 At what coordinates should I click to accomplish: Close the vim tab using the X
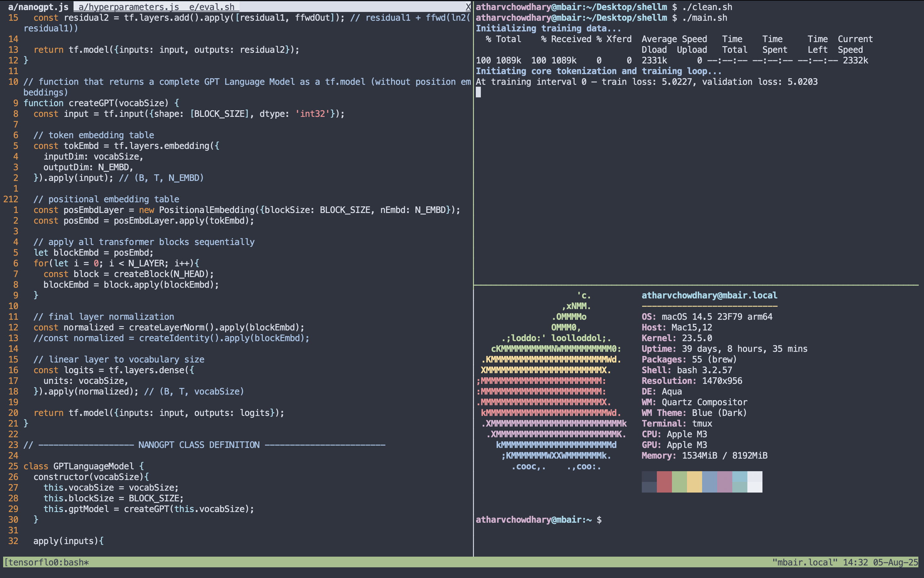point(468,7)
